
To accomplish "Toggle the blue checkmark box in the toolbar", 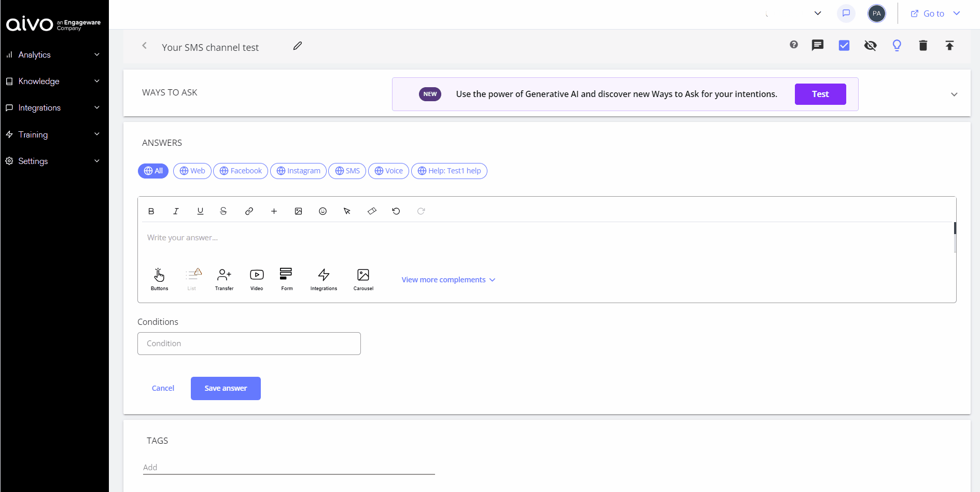I will [844, 45].
